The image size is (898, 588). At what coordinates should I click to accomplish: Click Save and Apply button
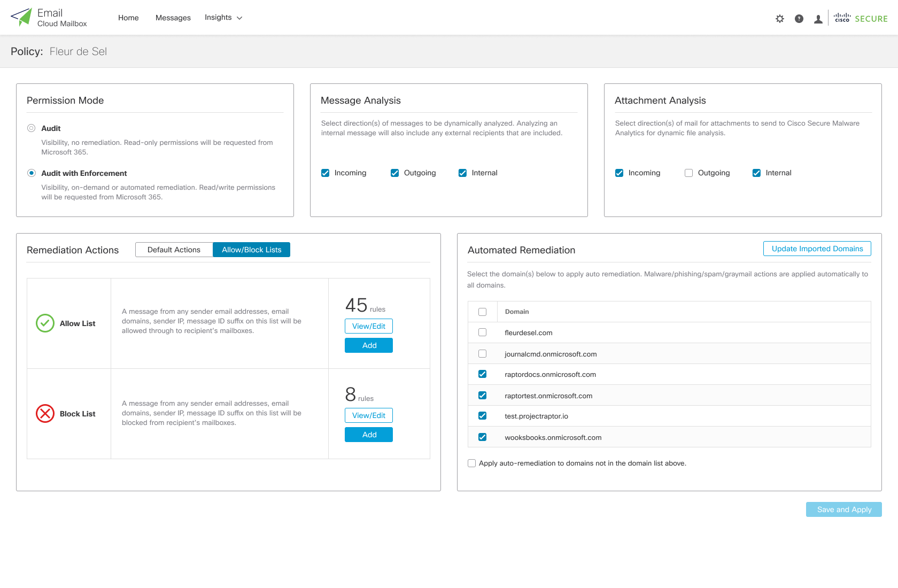pos(844,509)
